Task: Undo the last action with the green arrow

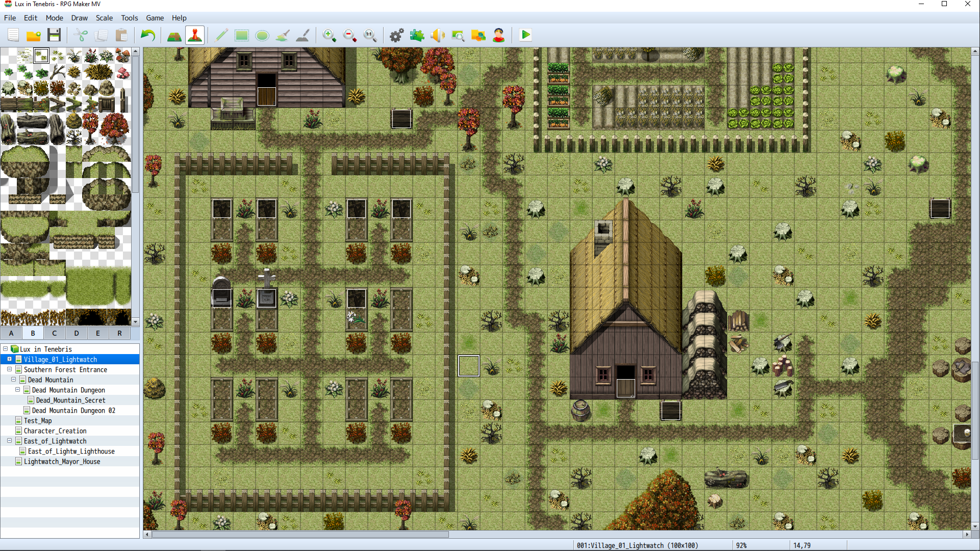Action: 148,35
